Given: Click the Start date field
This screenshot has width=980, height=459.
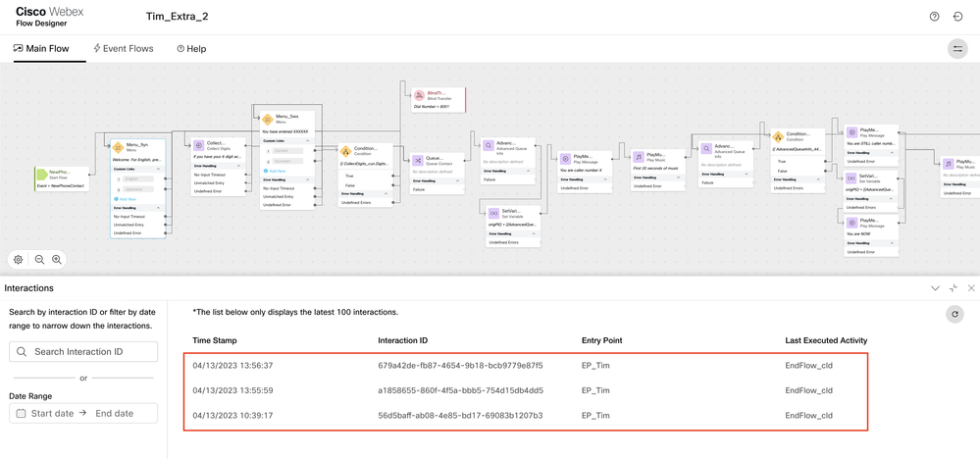Looking at the screenshot, I should (x=53, y=414).
